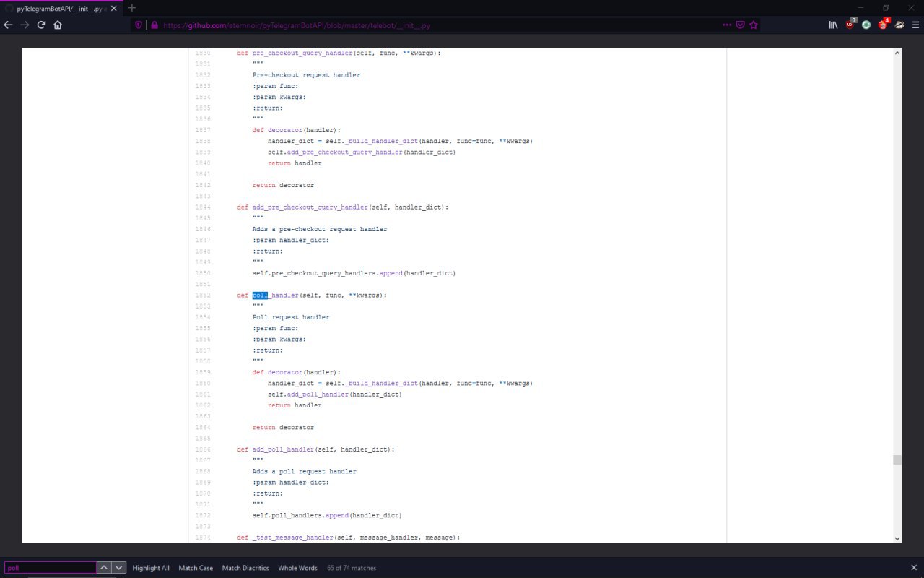Image resolution: width=924 pixels, height=578 pixels.
Task: Open the Firefox hamburger menu
Action: pyautogui.click(x=915, y=25)
